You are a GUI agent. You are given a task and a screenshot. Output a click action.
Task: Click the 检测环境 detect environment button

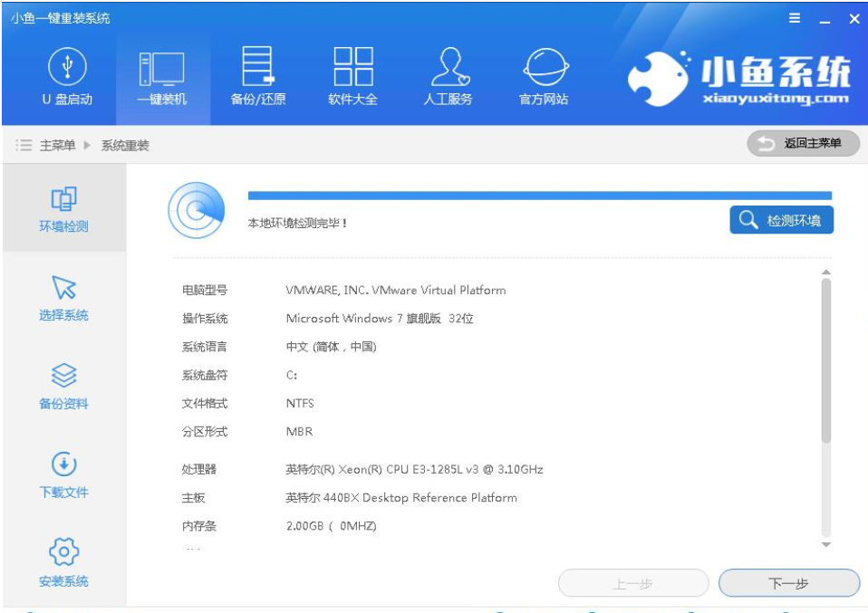coord(781,220)
